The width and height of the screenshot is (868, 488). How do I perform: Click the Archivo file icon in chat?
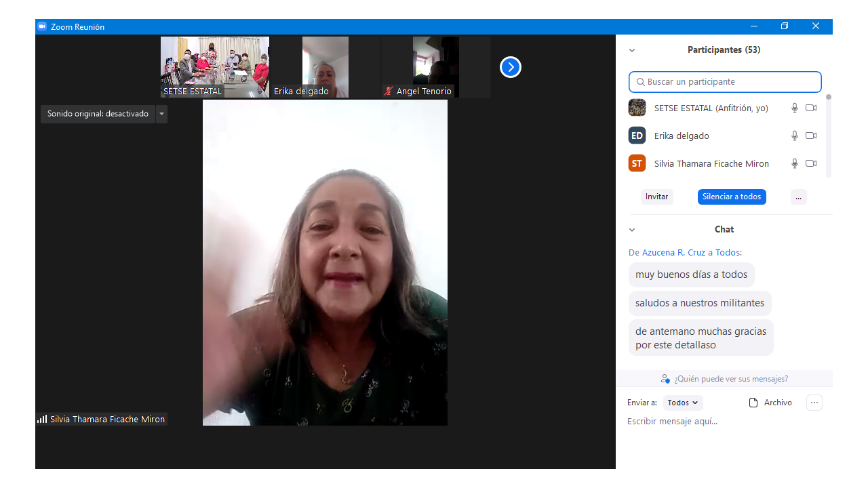[x=753, y=403]
